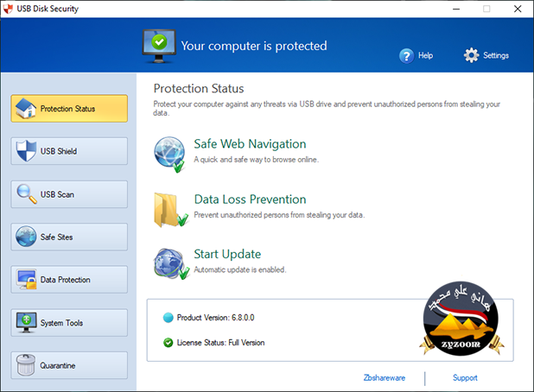The width and height of the screenshot is (534, 392).
Task: Select the Data Protection monitor-lock icon
Action: (x=26, y=280)
